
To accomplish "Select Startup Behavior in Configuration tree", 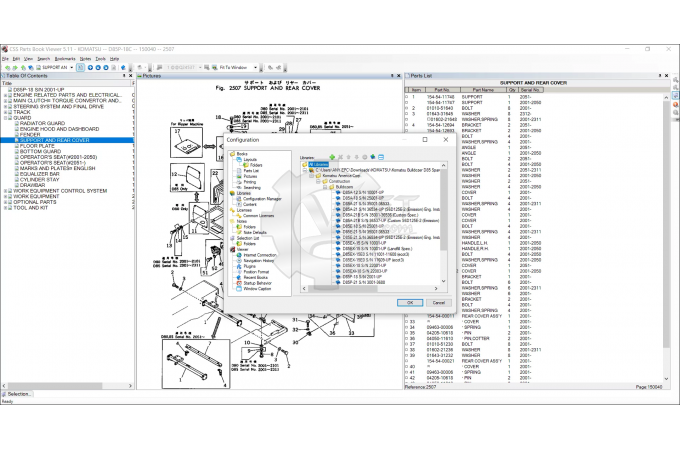I will [258, 283].
